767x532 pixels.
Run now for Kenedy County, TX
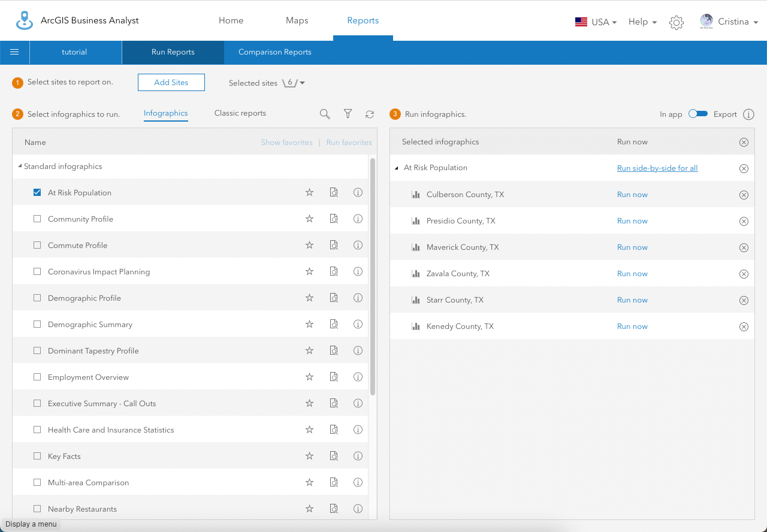pos(632,327)
